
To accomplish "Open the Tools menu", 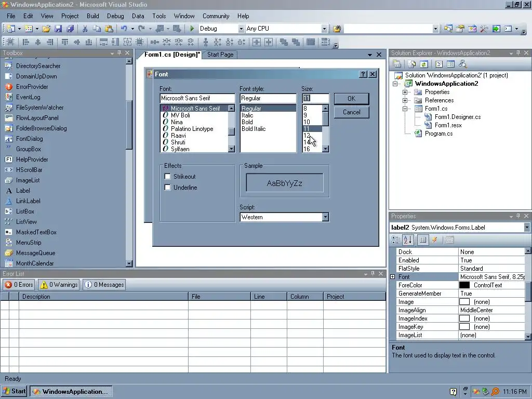I will click(159, 16).
